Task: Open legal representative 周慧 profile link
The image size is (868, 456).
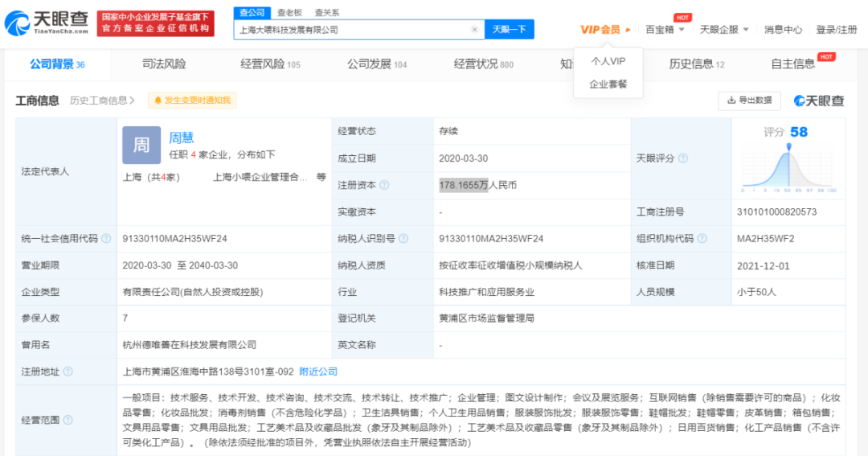Action: pyautogui.click(x=181, y=138)
